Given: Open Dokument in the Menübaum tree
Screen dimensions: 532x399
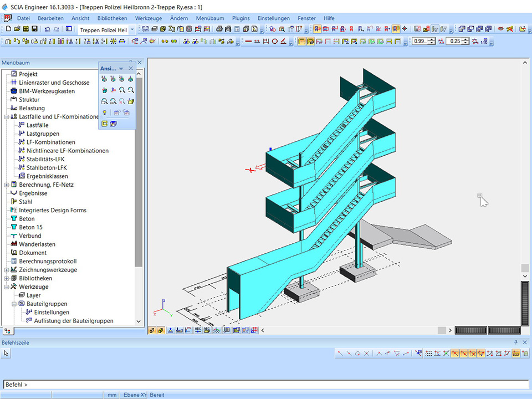Looking at the screenshot, I should click(x=33, y=253).
